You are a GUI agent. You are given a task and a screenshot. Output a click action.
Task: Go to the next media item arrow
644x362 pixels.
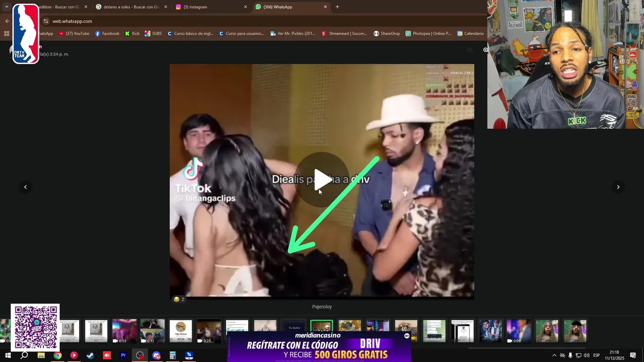pos(618,187)
